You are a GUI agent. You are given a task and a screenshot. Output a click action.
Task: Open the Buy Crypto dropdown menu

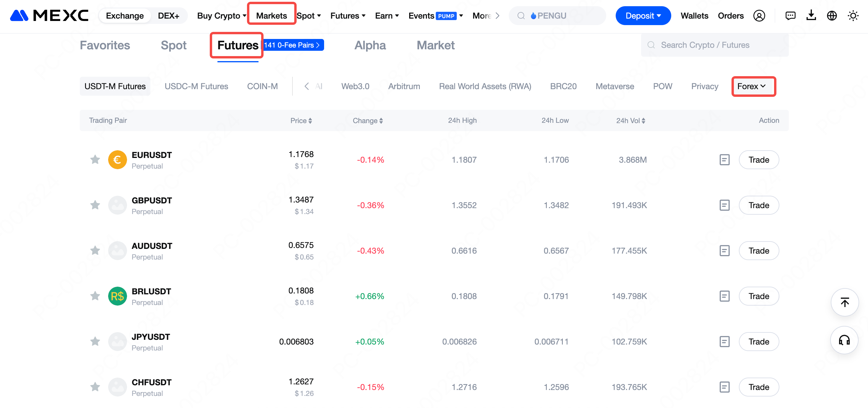(221, 16)
